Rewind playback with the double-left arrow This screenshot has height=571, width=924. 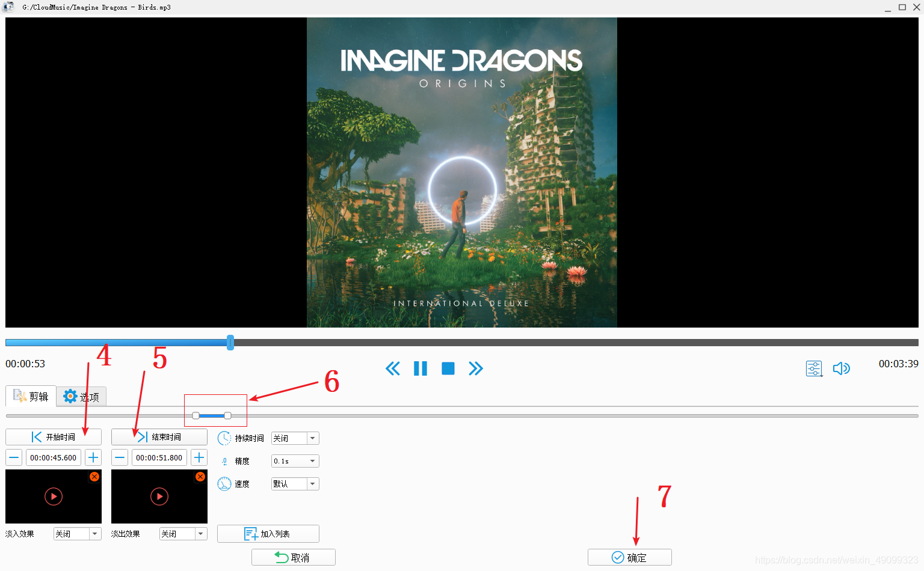pos(393,368)
